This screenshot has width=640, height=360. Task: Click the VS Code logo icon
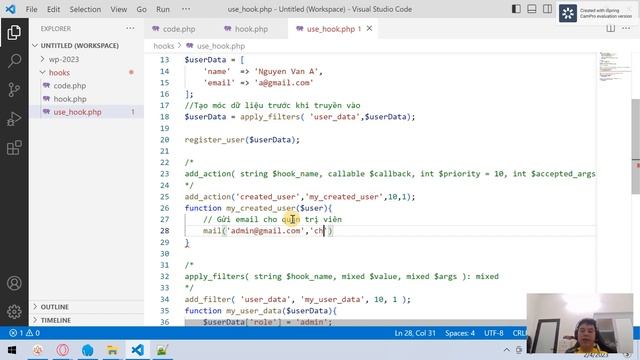tap(10, 9)
